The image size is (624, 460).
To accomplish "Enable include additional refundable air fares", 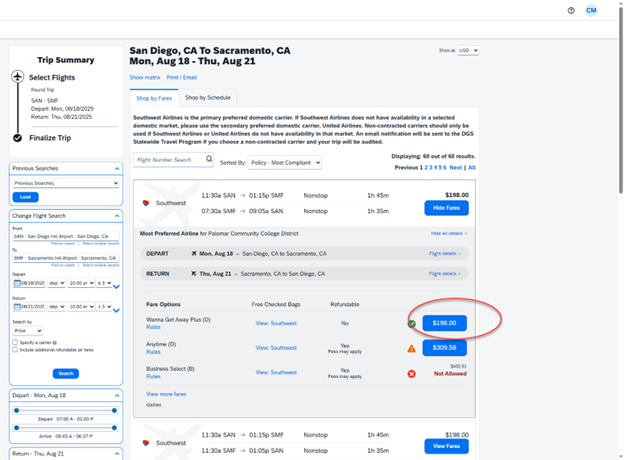I will click(15, 349).
